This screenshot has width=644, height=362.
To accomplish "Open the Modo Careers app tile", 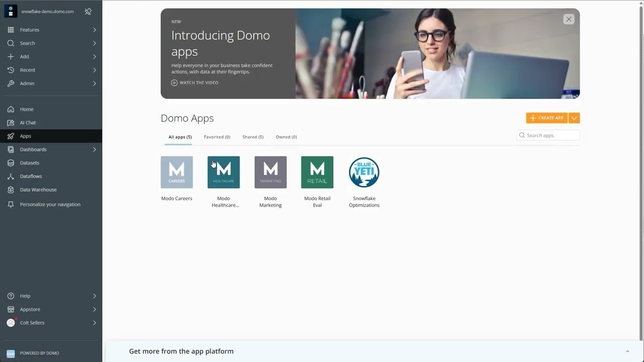I will pos(177,172).
